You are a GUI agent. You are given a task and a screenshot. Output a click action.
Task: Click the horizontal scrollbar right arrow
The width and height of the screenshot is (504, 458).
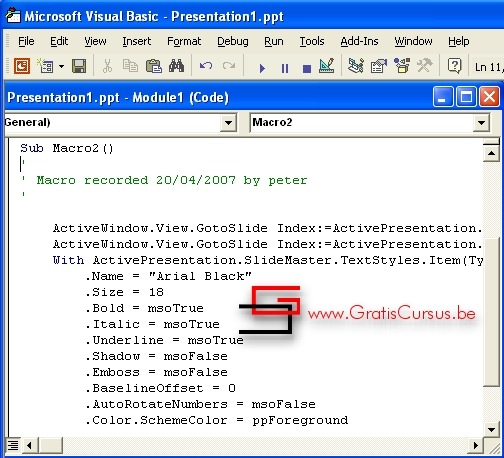coord(476,445)
